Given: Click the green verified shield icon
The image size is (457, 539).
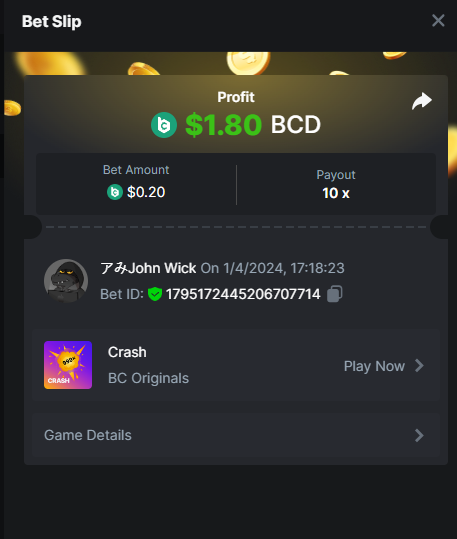Looking at the screenshot, I should pos(155,294).
